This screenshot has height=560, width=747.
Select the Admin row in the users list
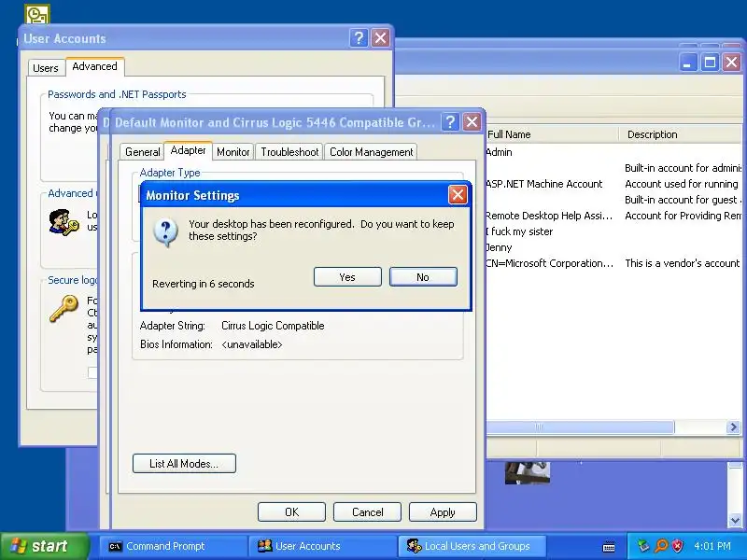click(x=614, y=152)
